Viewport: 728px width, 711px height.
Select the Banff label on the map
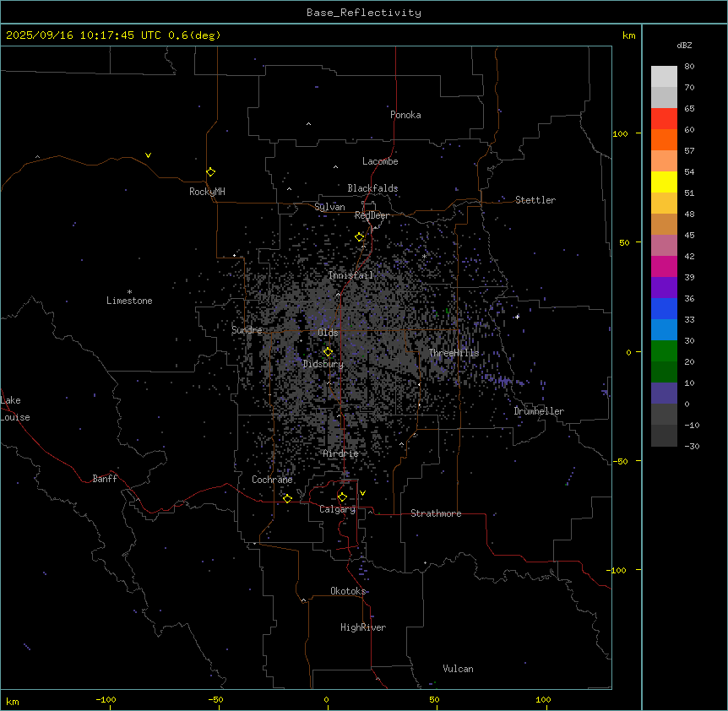coord(105,479)
